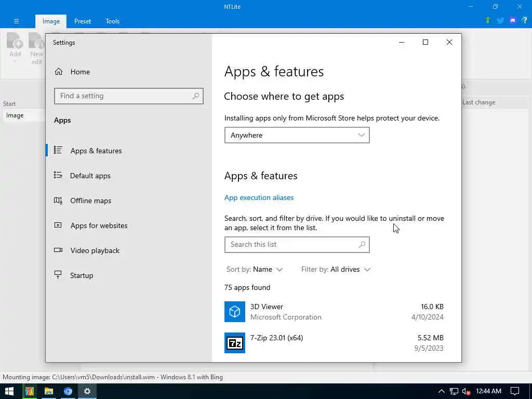Click the Mounting image status bar text
The height and width of the screenshot is (399, 532).
[x=113, y=377]
